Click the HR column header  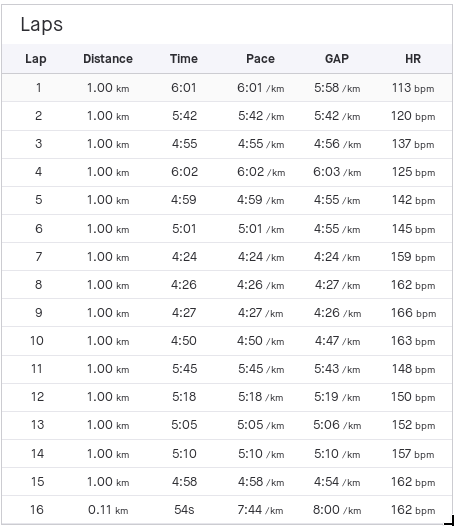coord(413,59)
